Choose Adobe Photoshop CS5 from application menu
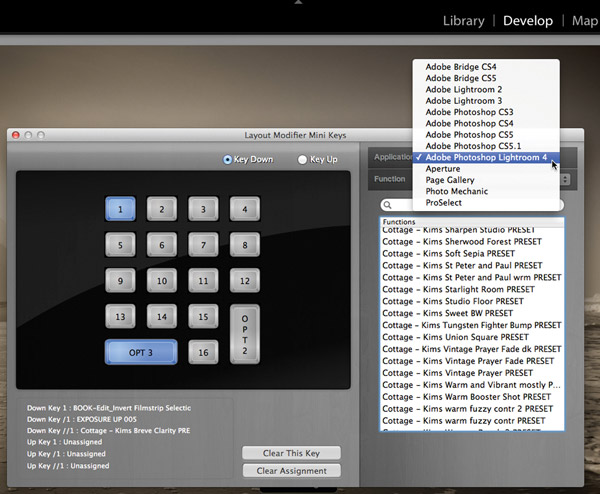 pos(486,135)
